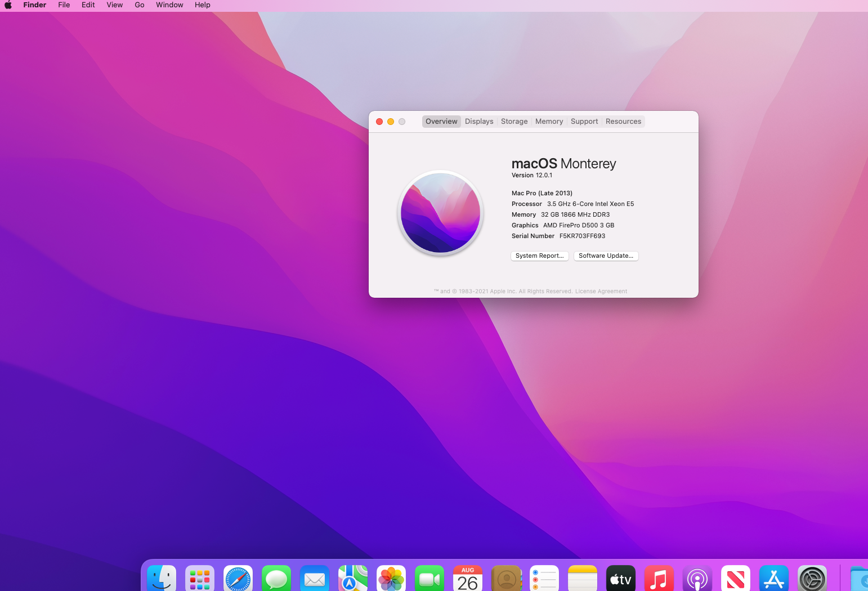Image resolution: width=868 pixels, height=591 pixels.
Task: Open Messages app in the Dock
Action: click(276, 579)
